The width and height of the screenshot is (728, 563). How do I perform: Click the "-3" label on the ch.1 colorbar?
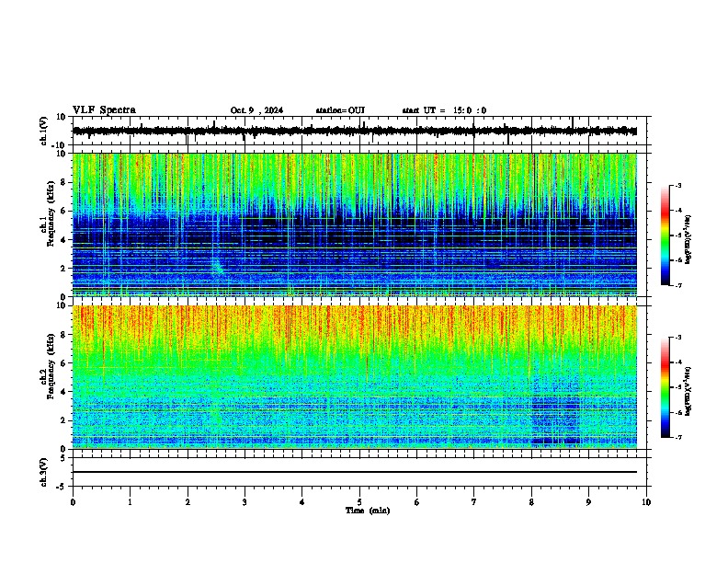(677, 185)
